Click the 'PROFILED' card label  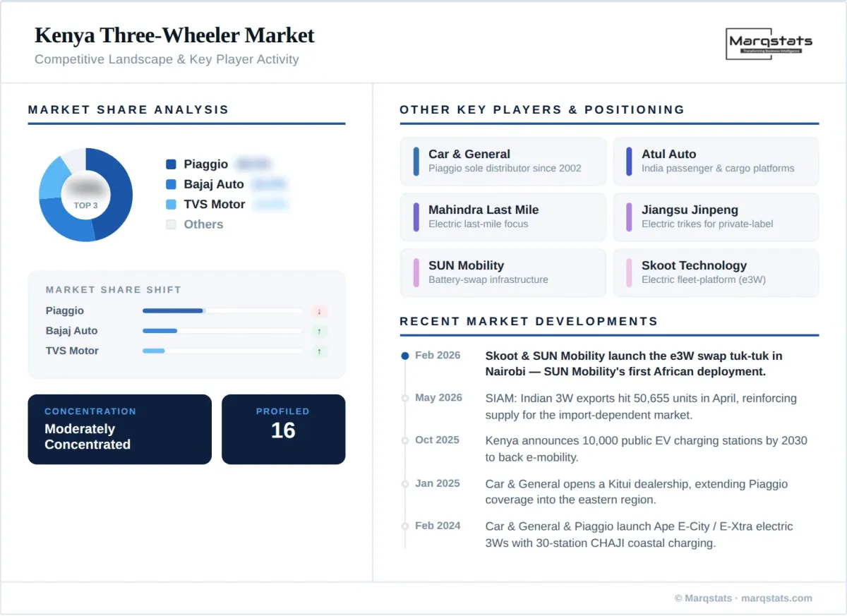[283, 411]
